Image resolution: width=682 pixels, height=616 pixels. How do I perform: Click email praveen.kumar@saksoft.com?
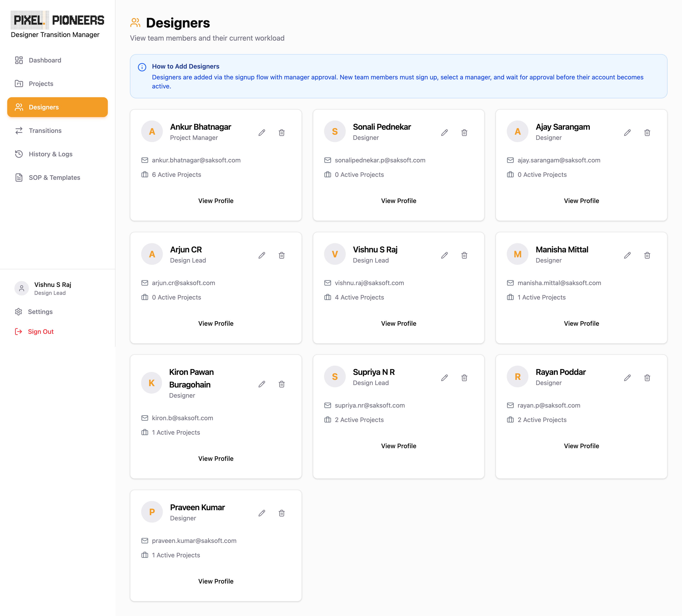(x=194, y=541)
